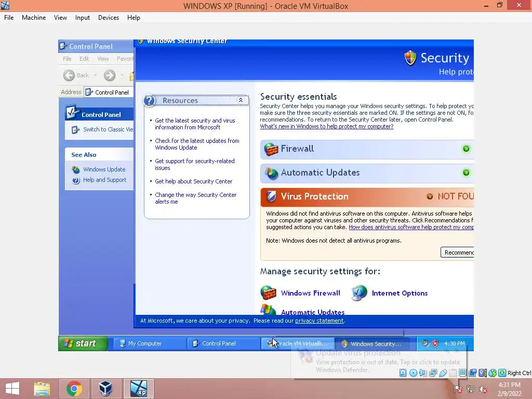
Task: Open Help and Support under See Also
Action: click(104, 180)
